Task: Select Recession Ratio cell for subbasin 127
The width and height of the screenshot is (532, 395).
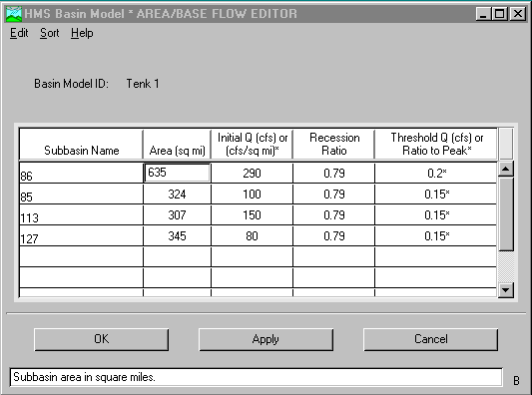Action: click(x=333, y=236)
